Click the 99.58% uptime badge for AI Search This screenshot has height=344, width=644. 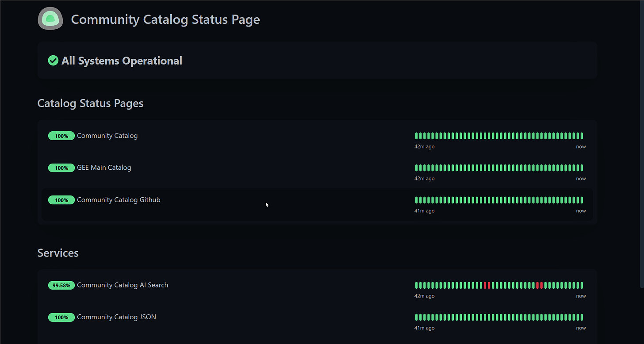pyautogui.click(x=61, y=285)
